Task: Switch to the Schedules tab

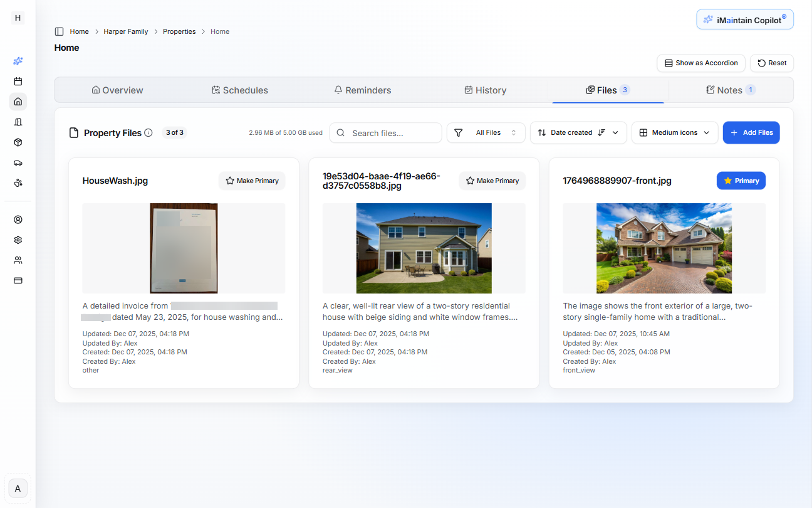Action: click(x=240, y=90)
